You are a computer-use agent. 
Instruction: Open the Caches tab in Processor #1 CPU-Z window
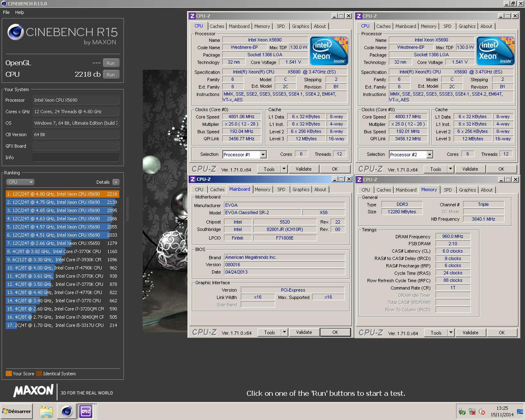click(x=217, y=26)
